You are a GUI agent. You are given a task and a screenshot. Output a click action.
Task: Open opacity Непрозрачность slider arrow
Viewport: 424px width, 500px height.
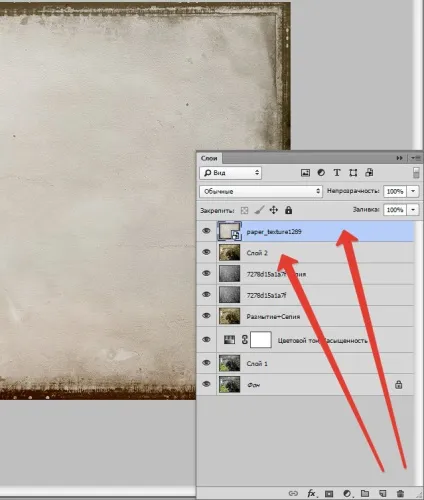[413, 191]
